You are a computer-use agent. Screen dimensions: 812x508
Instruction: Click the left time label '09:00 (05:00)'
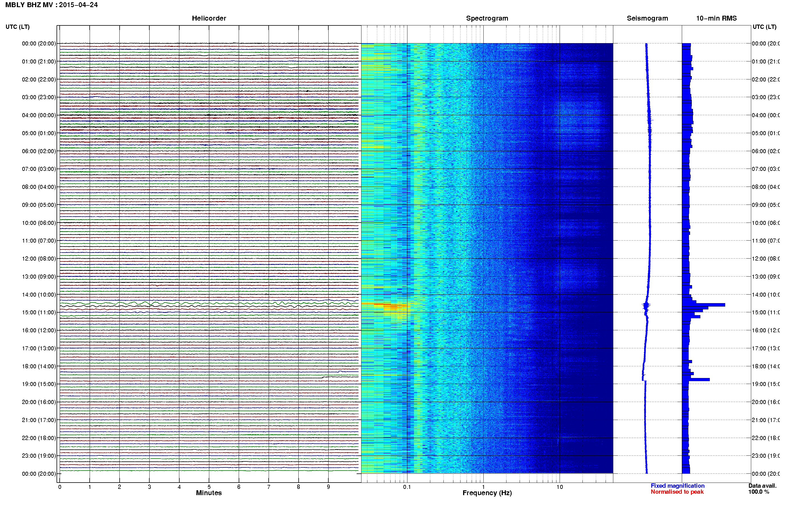pos(39,205)
